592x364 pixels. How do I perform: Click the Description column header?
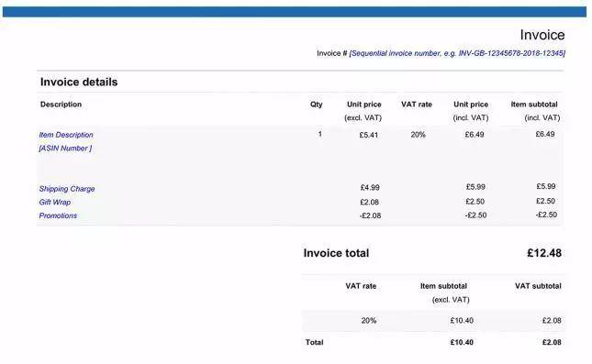click(x=61, y=105)
